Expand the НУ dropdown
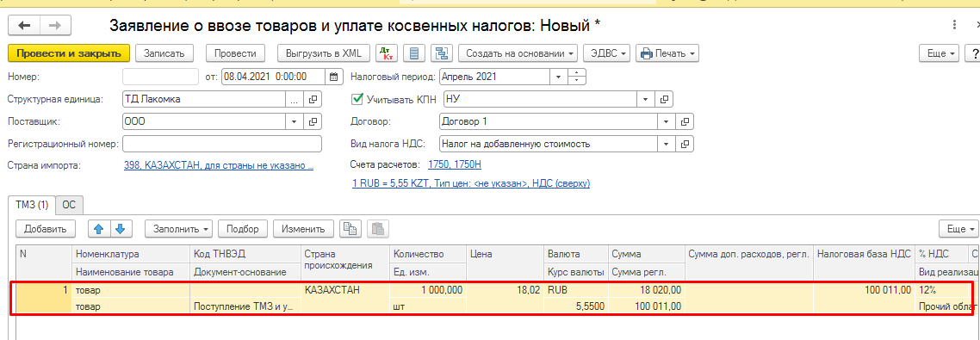 click(x=646, y=99)
